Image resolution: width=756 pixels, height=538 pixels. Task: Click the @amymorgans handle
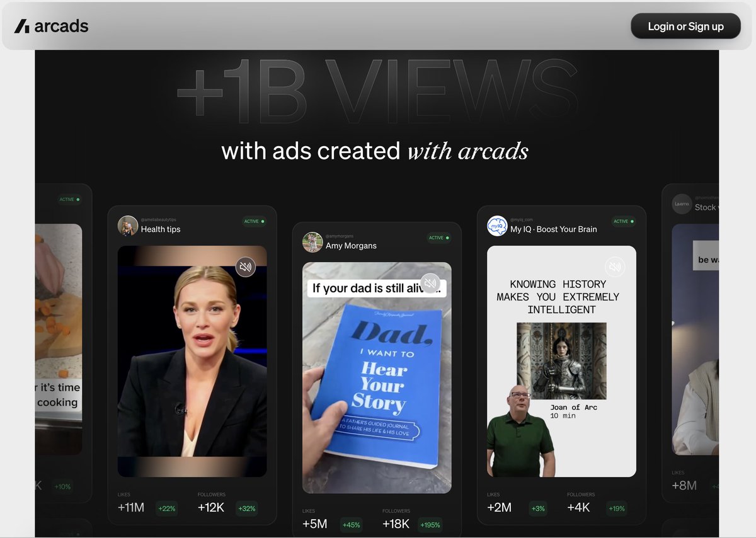(x=340, y=236)
